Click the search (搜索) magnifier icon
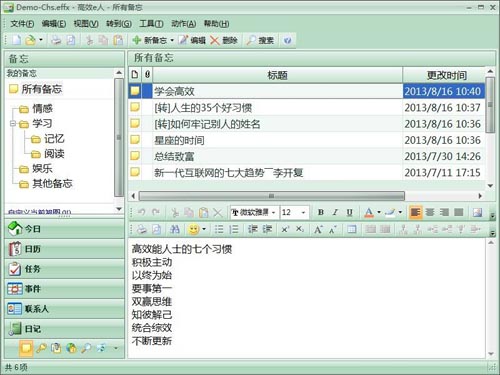 click(251, 40)
